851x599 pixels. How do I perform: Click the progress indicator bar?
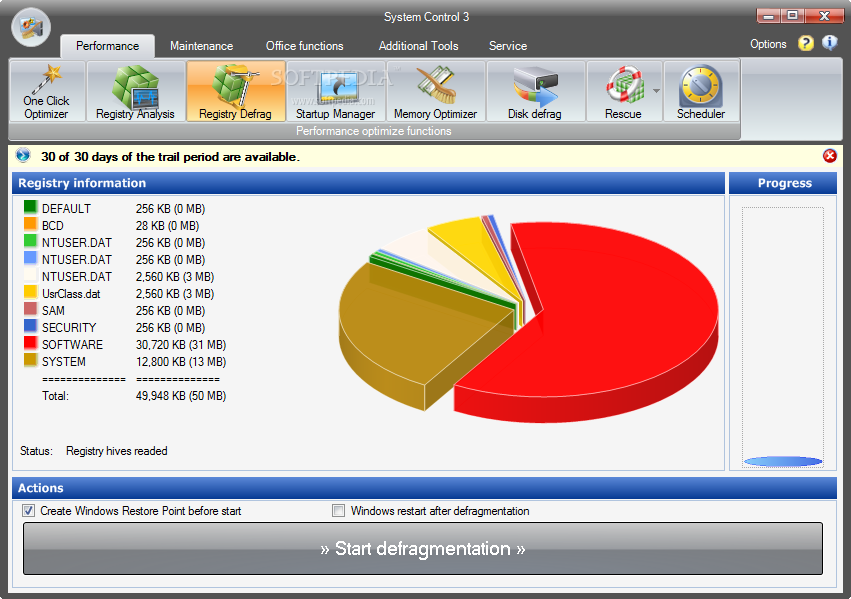tap(783, 461)
